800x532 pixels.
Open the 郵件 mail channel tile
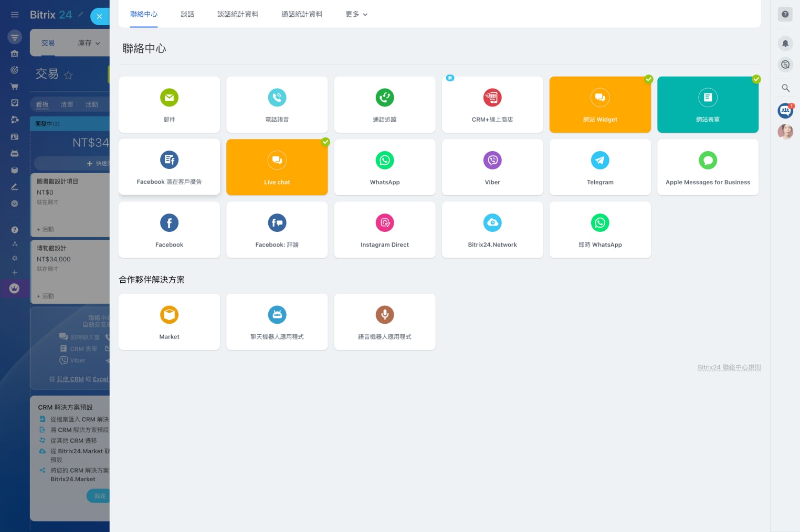[169, 104]
